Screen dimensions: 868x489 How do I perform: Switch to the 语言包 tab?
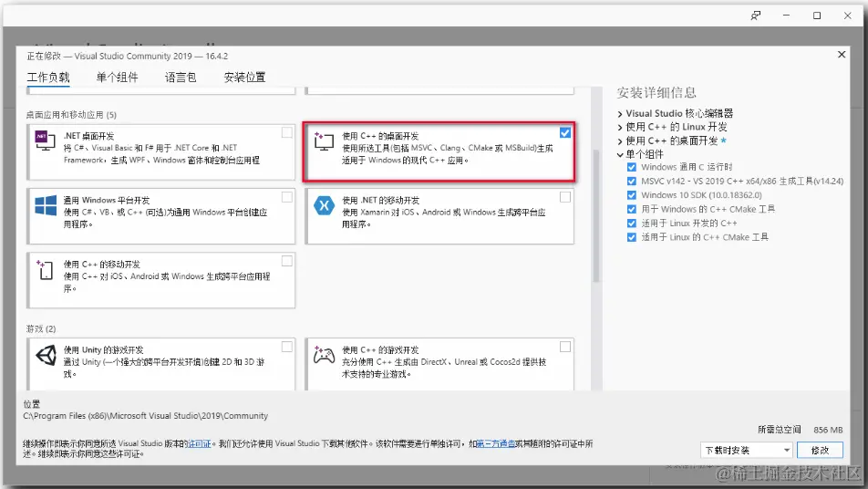pos(181,77)
